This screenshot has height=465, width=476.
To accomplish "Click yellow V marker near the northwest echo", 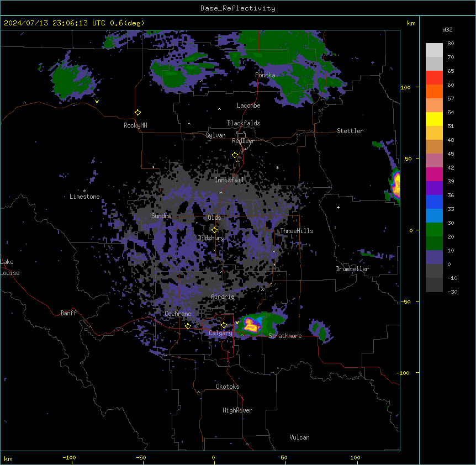I will tap(97, 102).
